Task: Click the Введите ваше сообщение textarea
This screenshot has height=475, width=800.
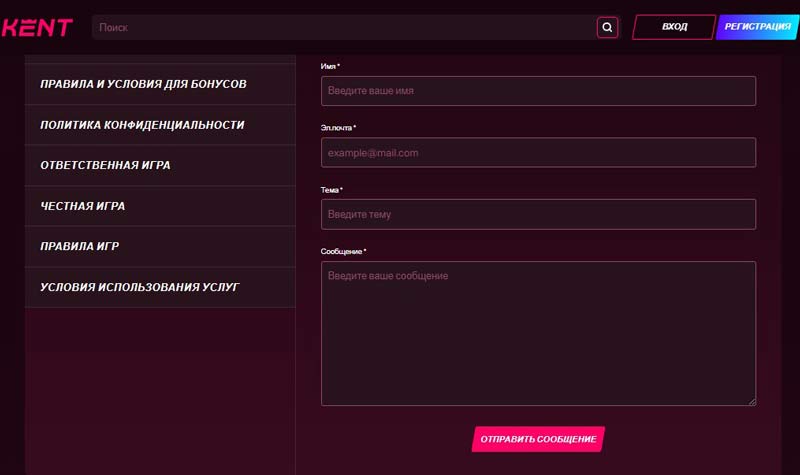Action: pyautogui.click(x=538, y=333)
